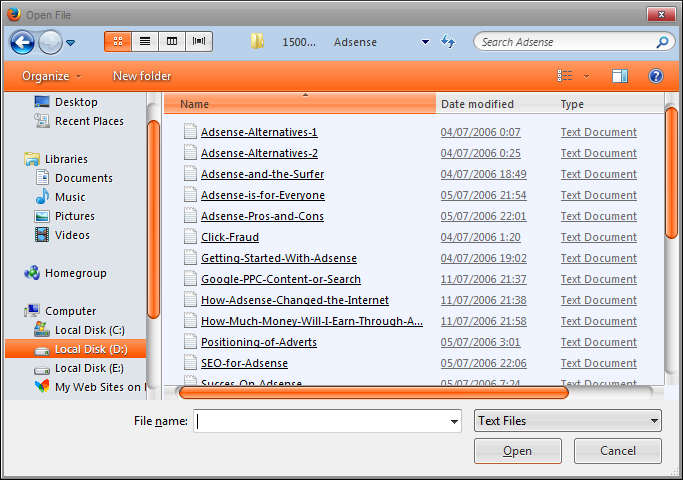Select the SEO-for-Adsense file

click(244, 363)
